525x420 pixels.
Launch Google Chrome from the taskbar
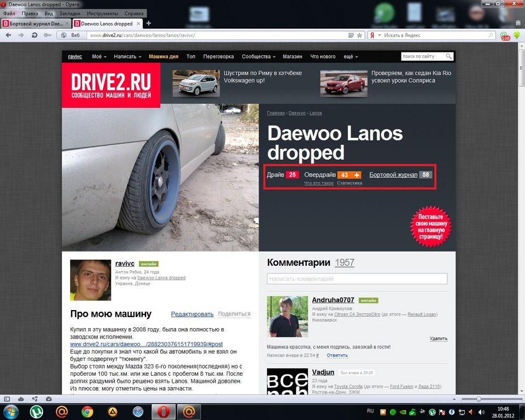coord(87,412)
